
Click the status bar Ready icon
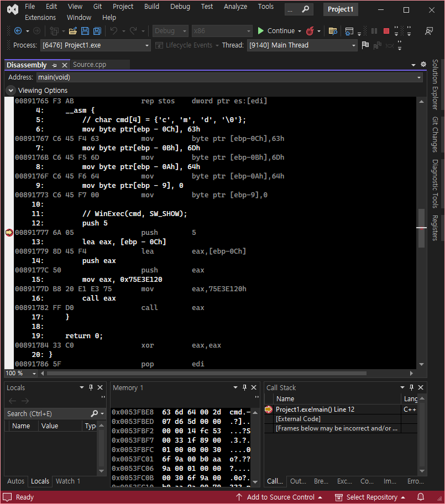point(7,497)
